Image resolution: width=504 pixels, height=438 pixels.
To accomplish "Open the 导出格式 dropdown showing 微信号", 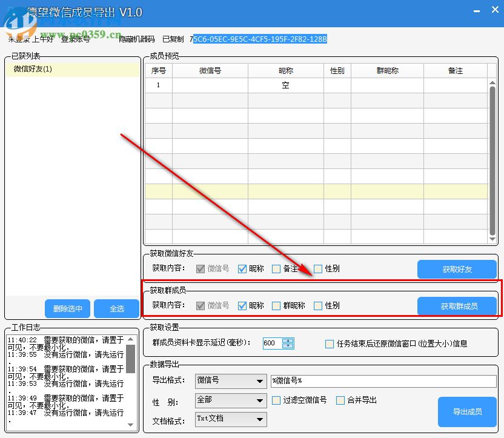I will coord(231,381).
